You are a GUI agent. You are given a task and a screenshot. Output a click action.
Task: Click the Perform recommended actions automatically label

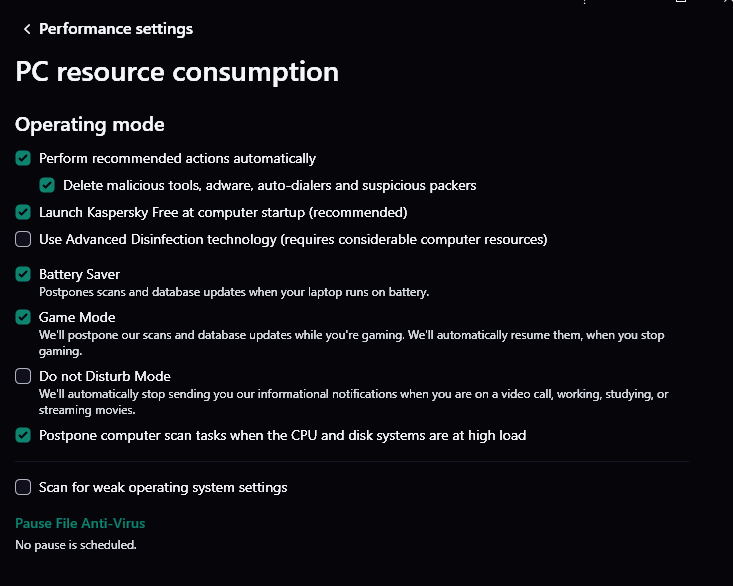pos(177,158)
